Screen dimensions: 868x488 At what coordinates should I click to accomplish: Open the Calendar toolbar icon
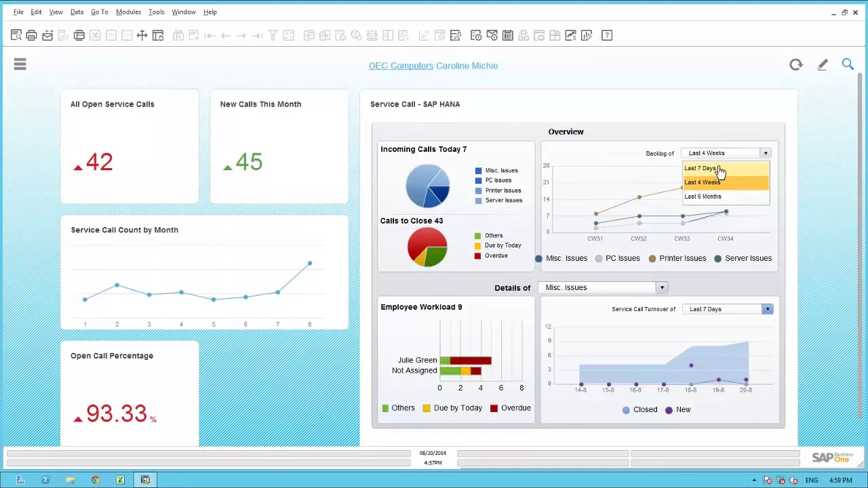pos(507,35)
